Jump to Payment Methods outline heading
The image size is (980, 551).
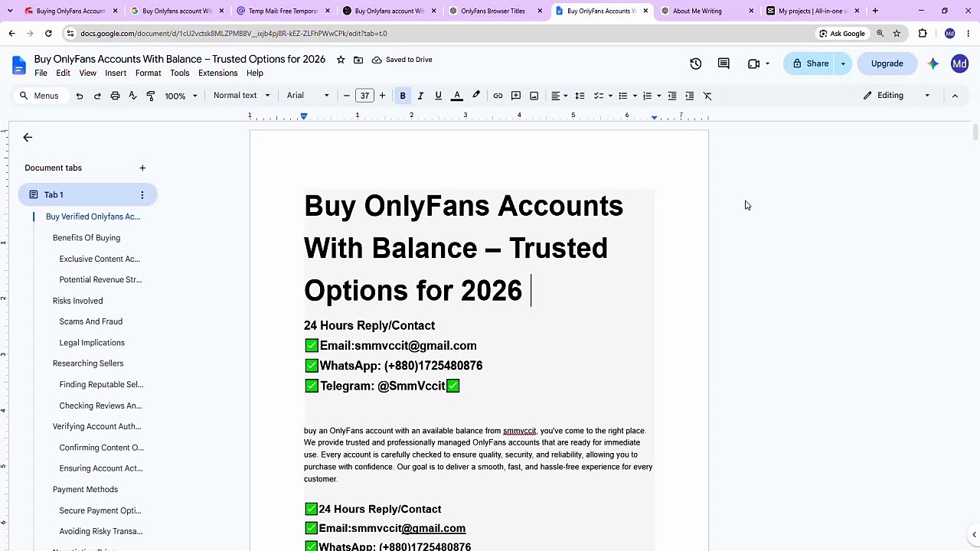click(x=85, y=490)
